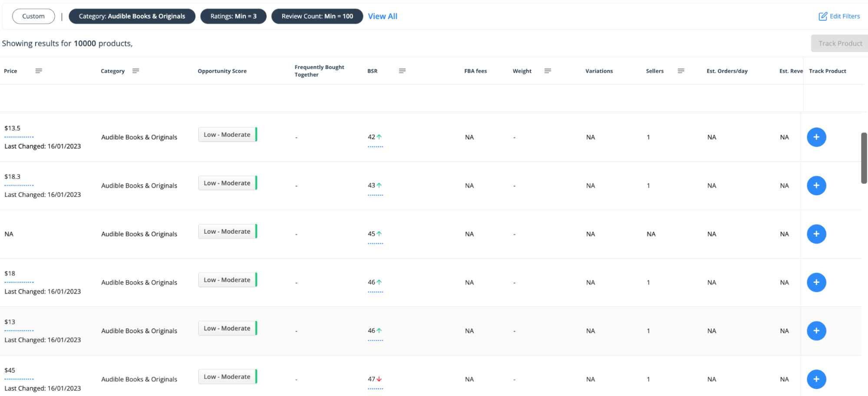Click the green up arrow beside BSR 42
868x396 pixels.
pos(378,136)
